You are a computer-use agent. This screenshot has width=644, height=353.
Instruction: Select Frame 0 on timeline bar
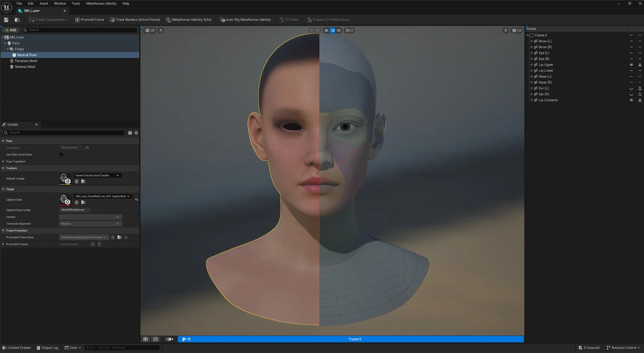(x=355, y=339)
